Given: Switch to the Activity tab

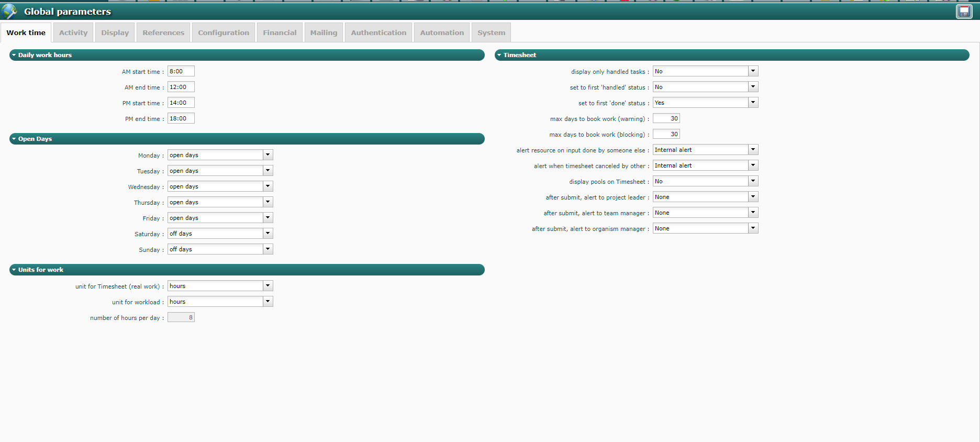Looking at the screenshot, I should pyautogui.click(x=73, y=32).
